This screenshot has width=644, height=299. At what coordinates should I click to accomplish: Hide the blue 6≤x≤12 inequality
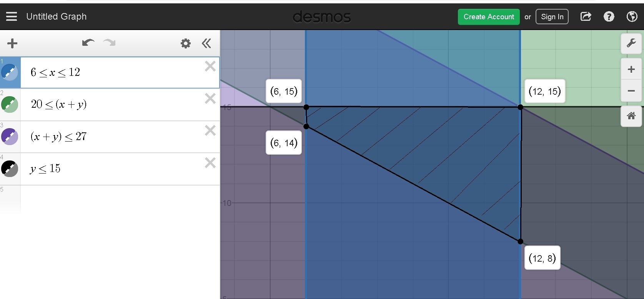pos(10,72)
